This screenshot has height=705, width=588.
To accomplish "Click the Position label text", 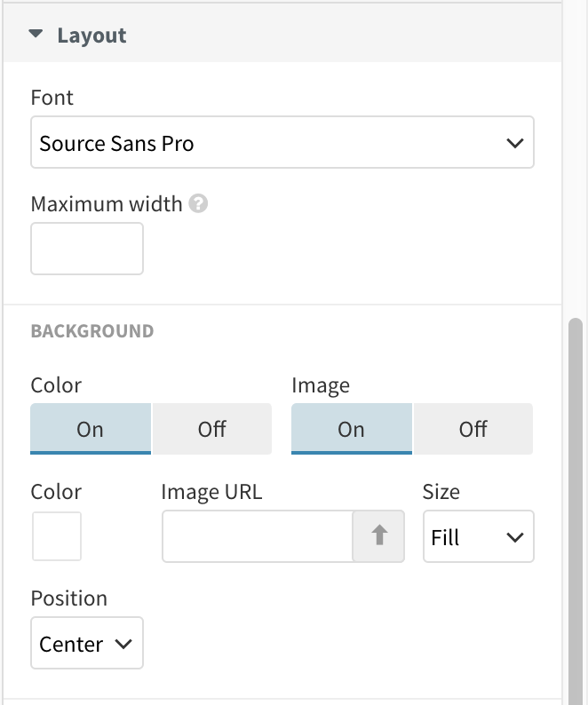I will [x=68, y=598].
